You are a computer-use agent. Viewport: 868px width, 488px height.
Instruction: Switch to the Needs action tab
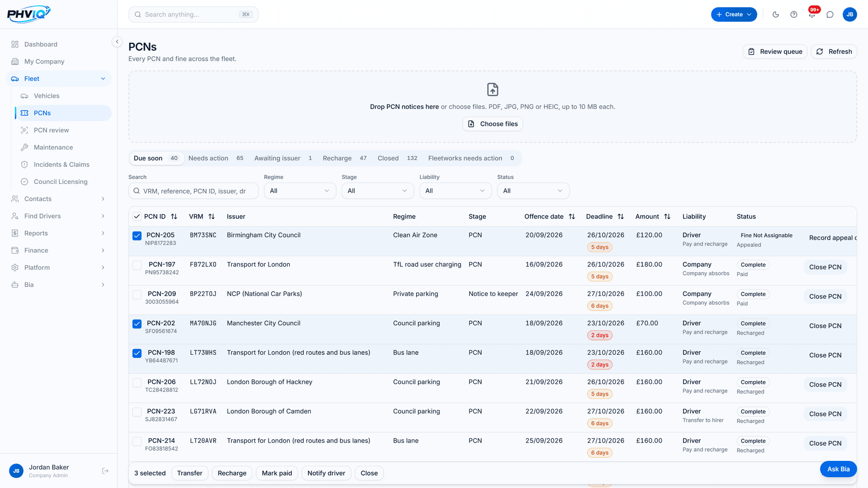pos(216,158)
